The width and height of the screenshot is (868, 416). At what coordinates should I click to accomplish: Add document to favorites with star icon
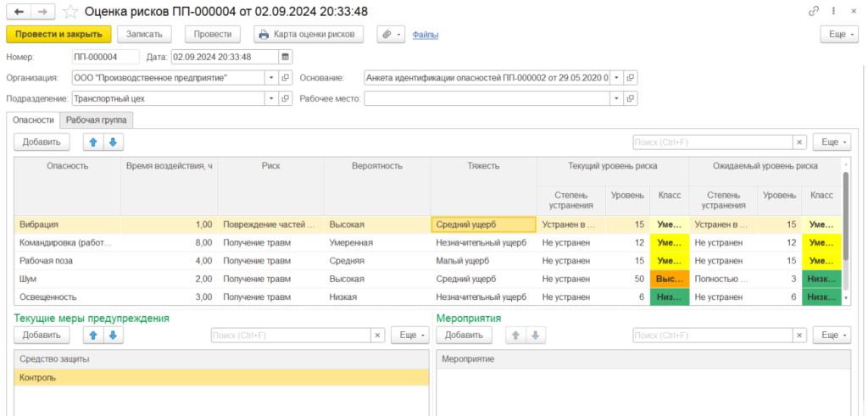coord(71,12)
